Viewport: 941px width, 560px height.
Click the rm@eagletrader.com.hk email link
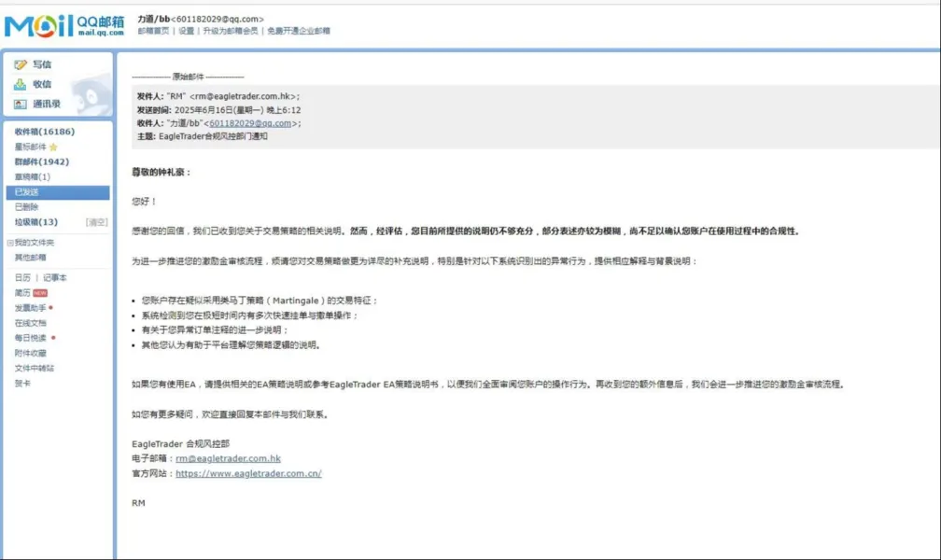pos(226,457)
